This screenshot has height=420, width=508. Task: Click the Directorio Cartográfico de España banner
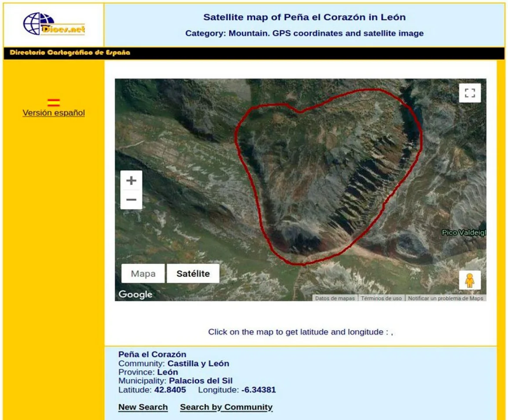[70, 52]
